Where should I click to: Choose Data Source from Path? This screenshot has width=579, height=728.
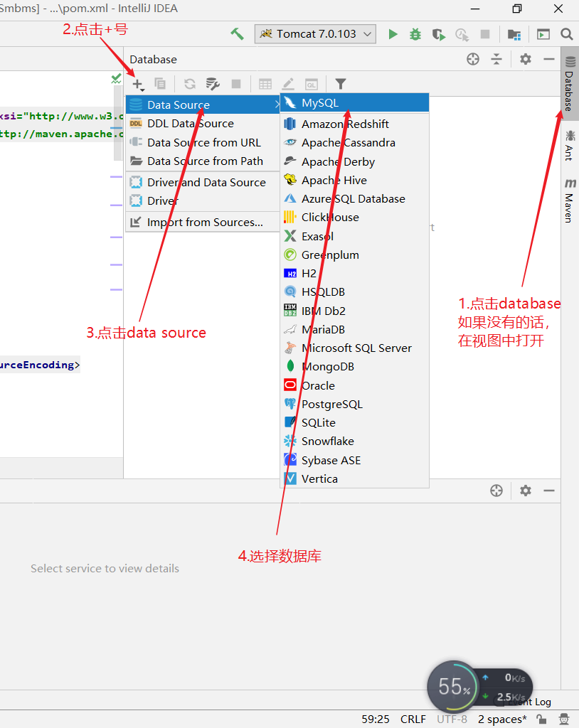coord(203,161)
